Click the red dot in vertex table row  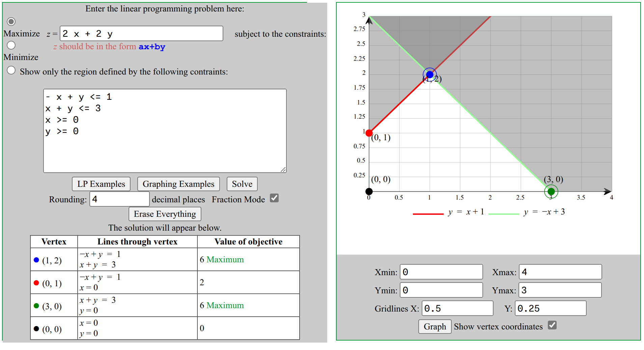(36, 283)
